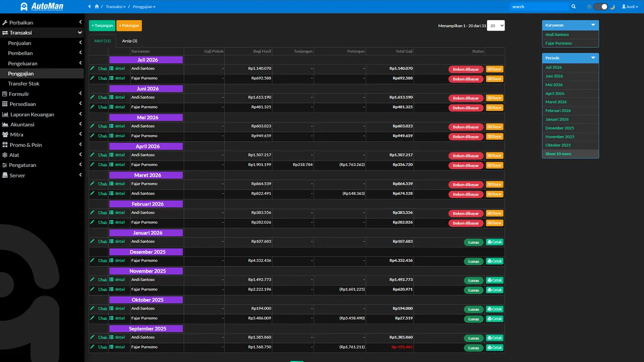This screenshot has height=362, width=644.
Task: Collapse the Karyawan filter panel
Action: pos(593,25)
